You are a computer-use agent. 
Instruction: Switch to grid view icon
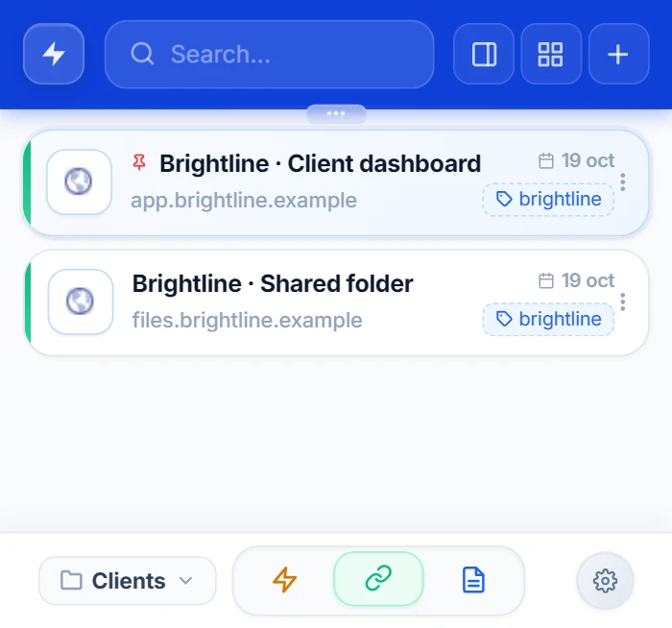point(551,54)
